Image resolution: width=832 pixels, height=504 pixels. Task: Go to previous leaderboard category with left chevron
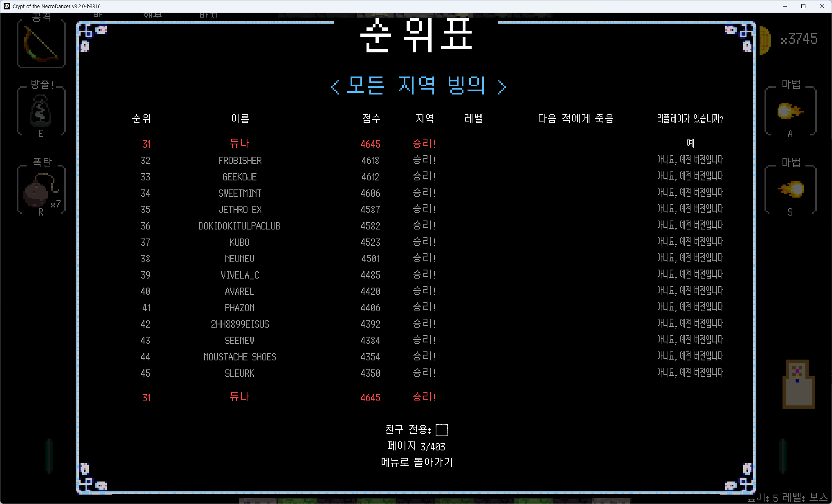pos(335,86)
